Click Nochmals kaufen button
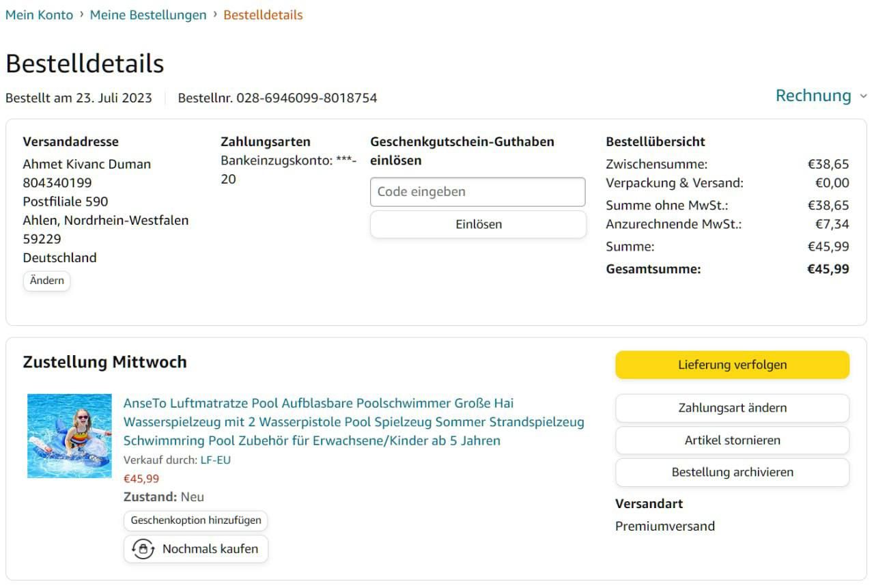Image resolution: width=874 pixels, height=588 pixels. point(196,549)
